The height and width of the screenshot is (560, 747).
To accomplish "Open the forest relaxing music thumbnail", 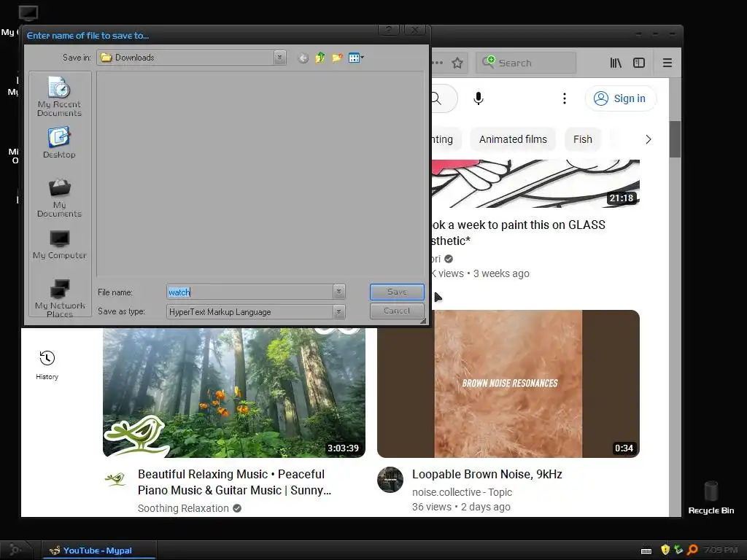I will tap(234, 393).
